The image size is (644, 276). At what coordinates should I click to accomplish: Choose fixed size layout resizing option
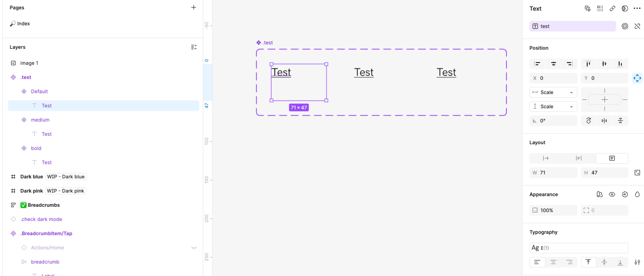(612, 158)
